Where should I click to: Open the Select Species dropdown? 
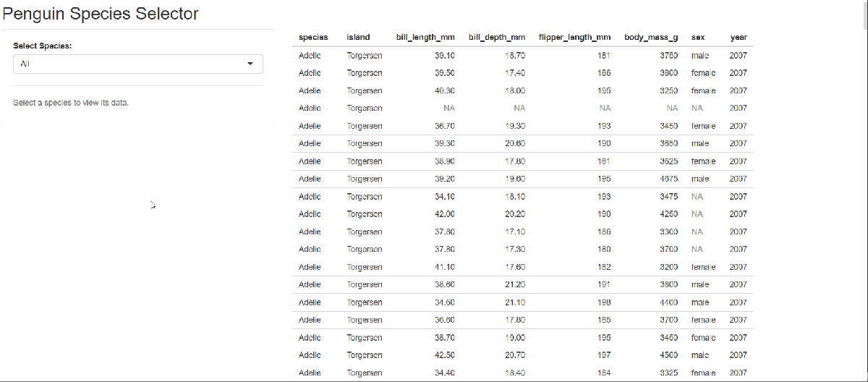click(138, 64)
